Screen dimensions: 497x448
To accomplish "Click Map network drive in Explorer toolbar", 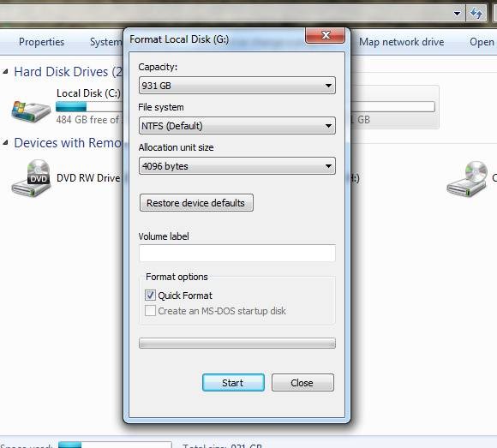I will pos(401,42).
